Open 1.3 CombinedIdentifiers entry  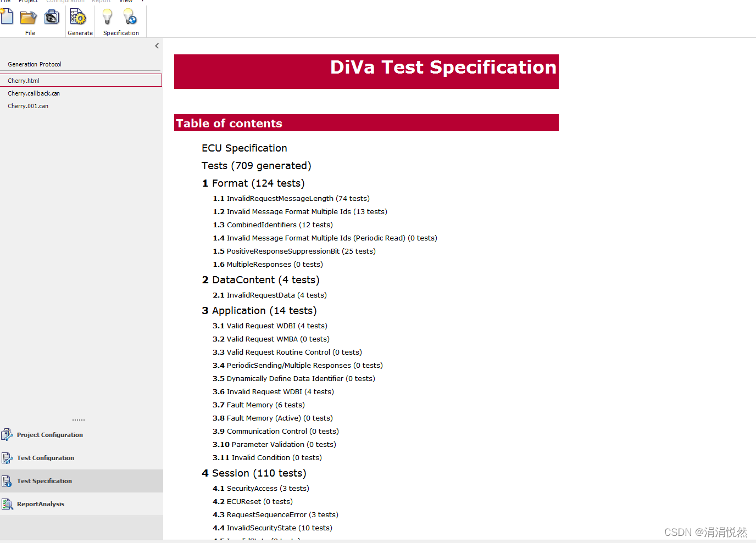point(273,225)
